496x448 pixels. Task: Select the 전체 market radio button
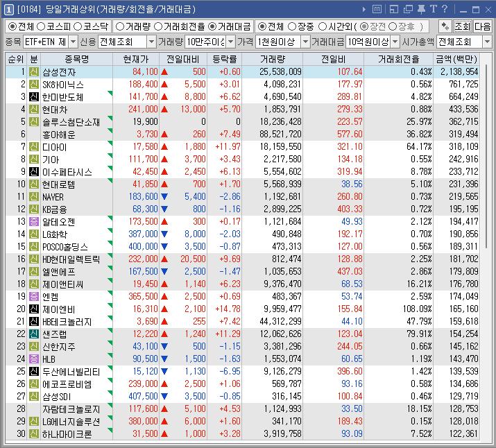[x=12, y=26]
